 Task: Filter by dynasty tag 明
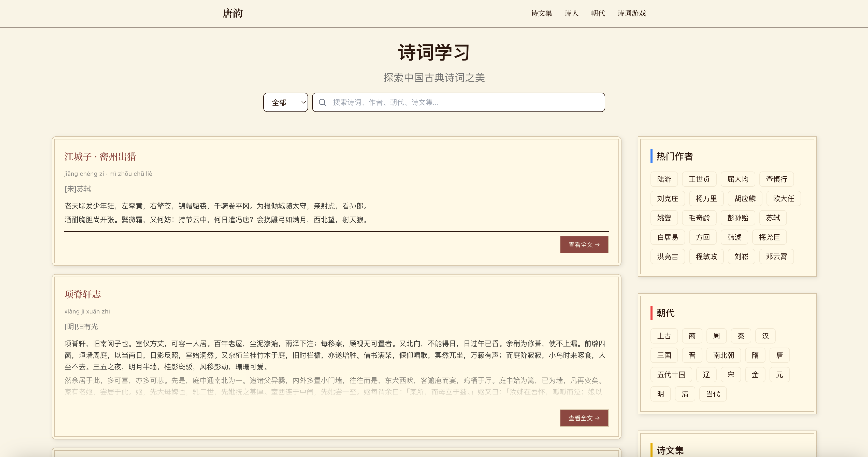[660, 394]
